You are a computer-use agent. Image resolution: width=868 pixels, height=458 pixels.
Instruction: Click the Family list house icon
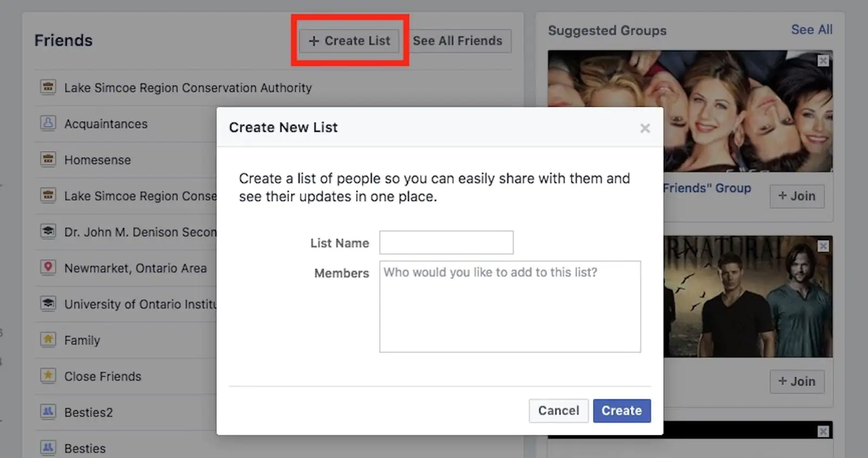point(48,340)
